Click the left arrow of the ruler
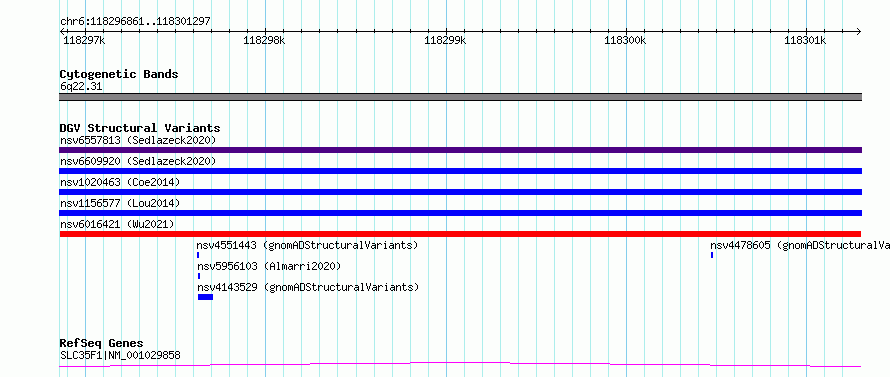Image resolution: width=890 pixels, height=377 pixels. point(62,31)
